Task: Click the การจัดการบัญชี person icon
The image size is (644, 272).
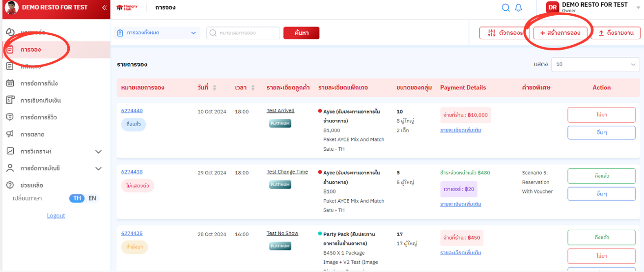Action: tap(10, 168)
